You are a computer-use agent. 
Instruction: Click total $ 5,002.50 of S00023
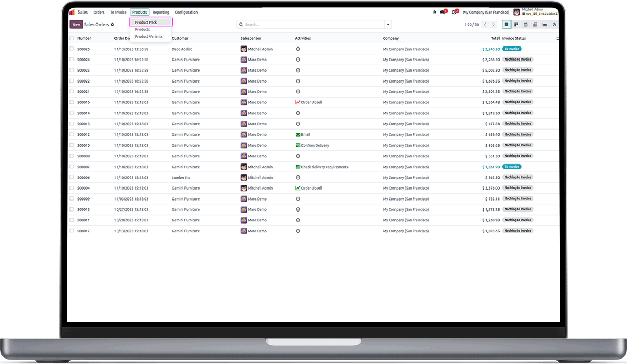click(491, 71)
